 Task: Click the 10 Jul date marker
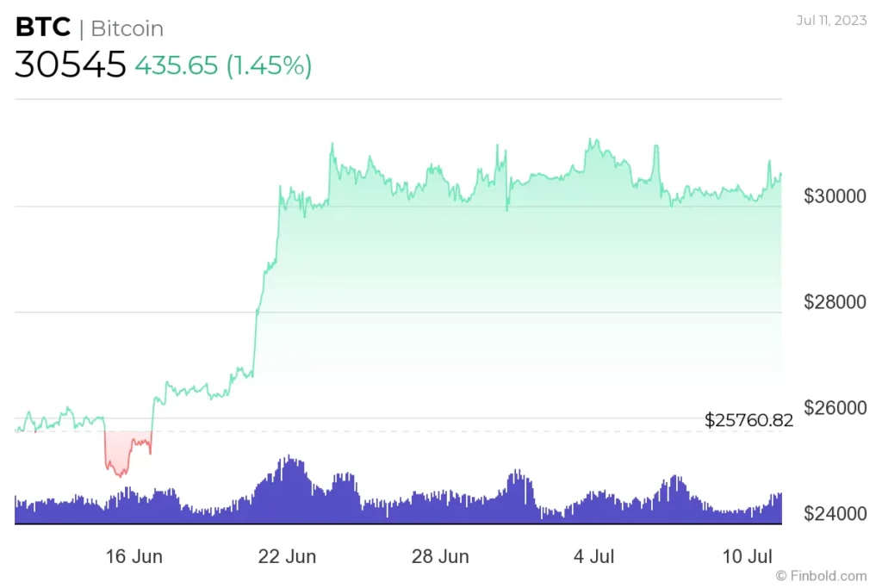747,556
